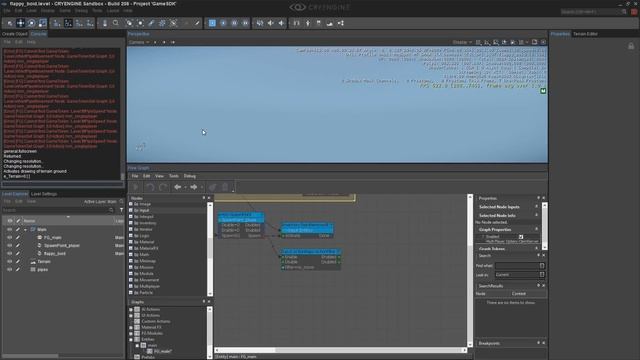
Task: Switch to the Create Object tab
Action: [14, 34]
